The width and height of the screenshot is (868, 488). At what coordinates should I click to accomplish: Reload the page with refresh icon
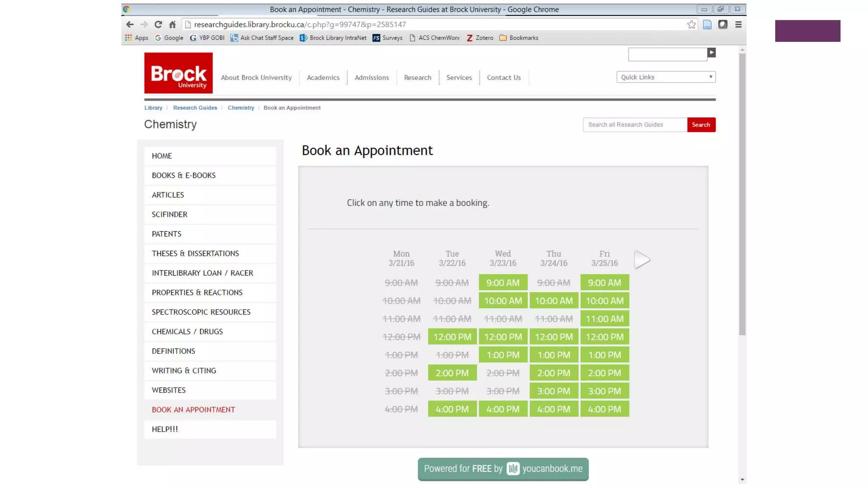pos(158,25)
